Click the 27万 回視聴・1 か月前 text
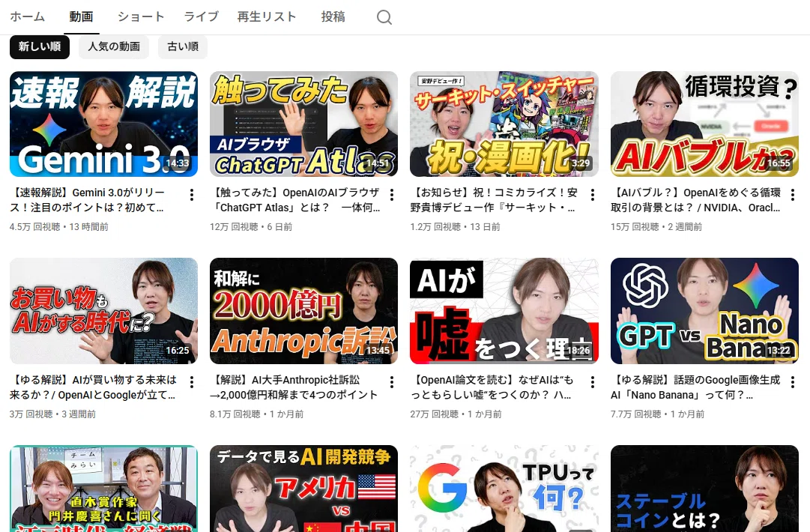This screenshot has height=532, width=810. point(456,414)
